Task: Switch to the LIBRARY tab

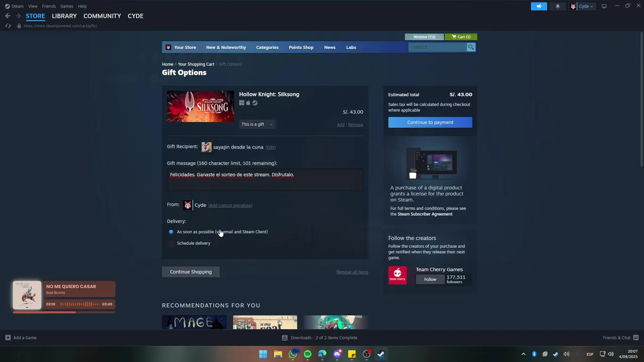Action: (x=64, y=16)
